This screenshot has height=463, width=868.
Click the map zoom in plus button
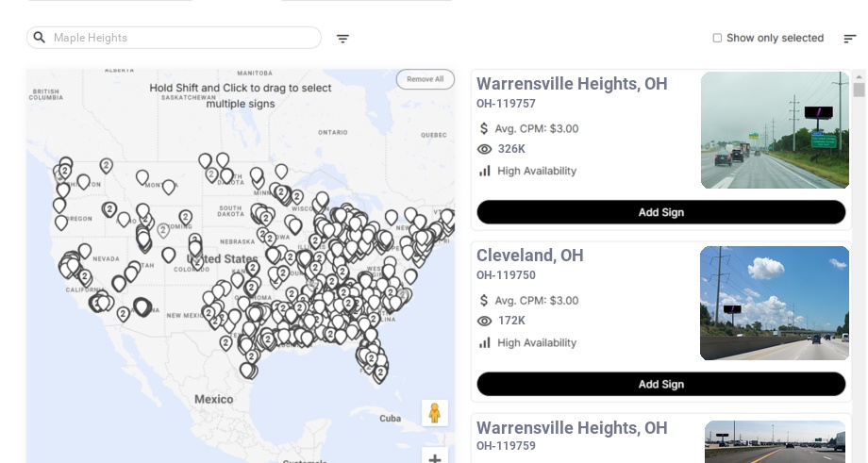pos(434,458)
